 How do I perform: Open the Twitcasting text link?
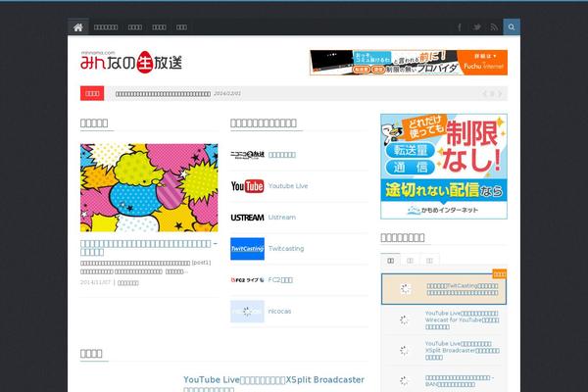pyautogui.click(x=286, y=249)
